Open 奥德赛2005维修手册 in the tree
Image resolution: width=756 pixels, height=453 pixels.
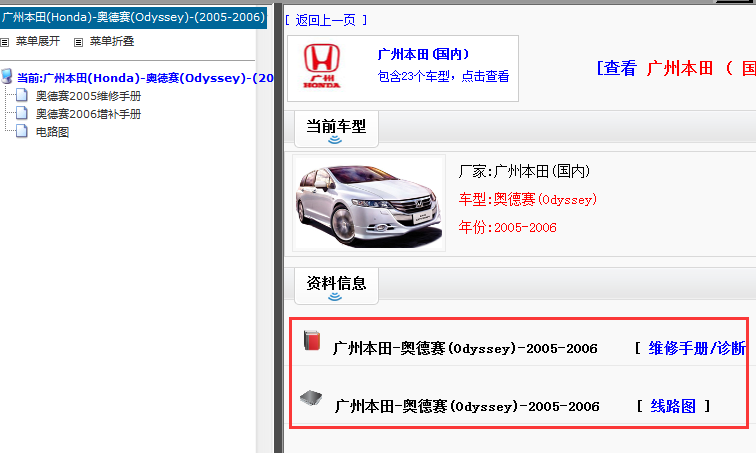pyautogui.click(x=88, y=96)
